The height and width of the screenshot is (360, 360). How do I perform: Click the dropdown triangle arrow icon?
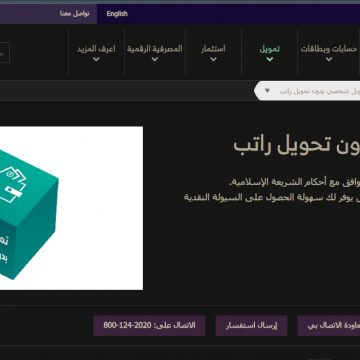tap(267, 91)
